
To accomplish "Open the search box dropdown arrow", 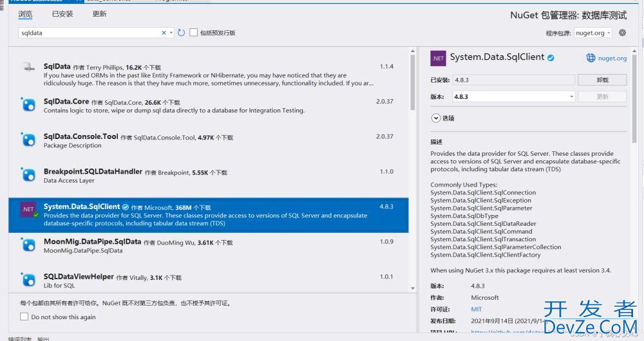I will click(x=171, y=33).
